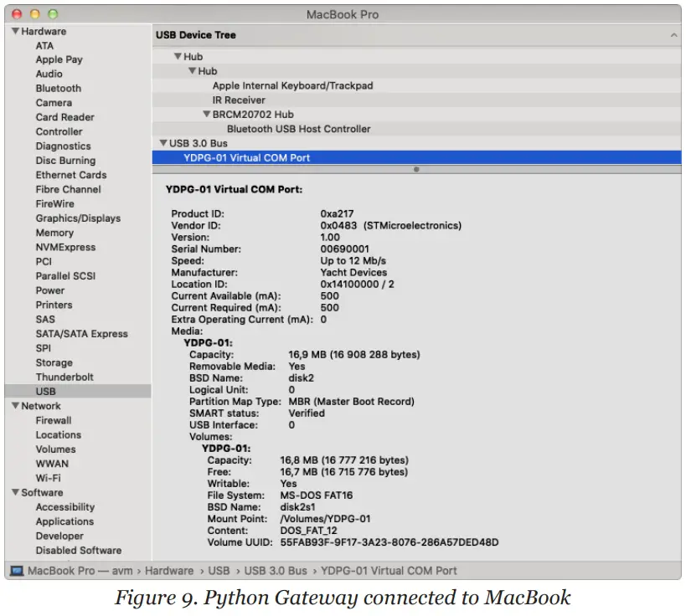
Task: Click the Volume UUID value
Action: point(389,542)
